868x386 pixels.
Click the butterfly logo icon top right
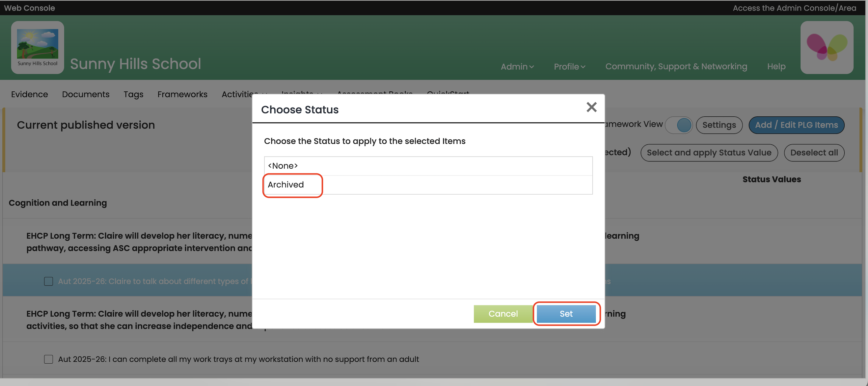click(827, 47)
